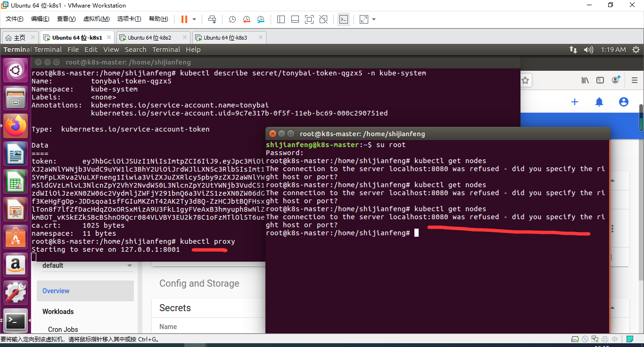The width and height of the screenshot is (644, 347).
Task: Open the Ubuntu network connections indicator
Action: tap(573, 50)
